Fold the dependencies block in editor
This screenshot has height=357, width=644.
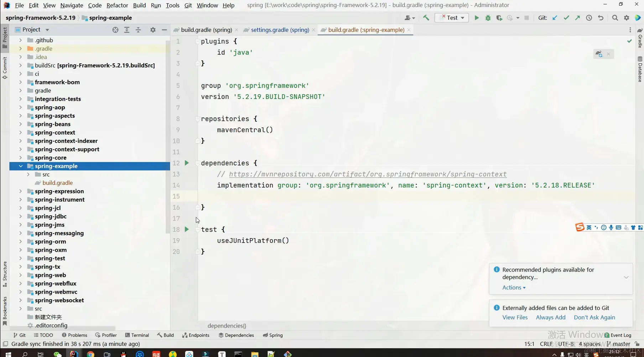tap(197, 163)
